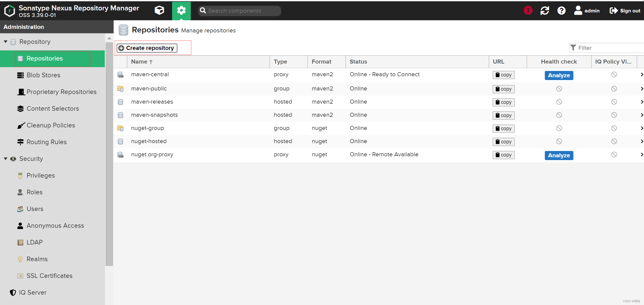The image size is (644, 305).
Task: Click the nuget-hosted repository name
Action: point(149,141)
